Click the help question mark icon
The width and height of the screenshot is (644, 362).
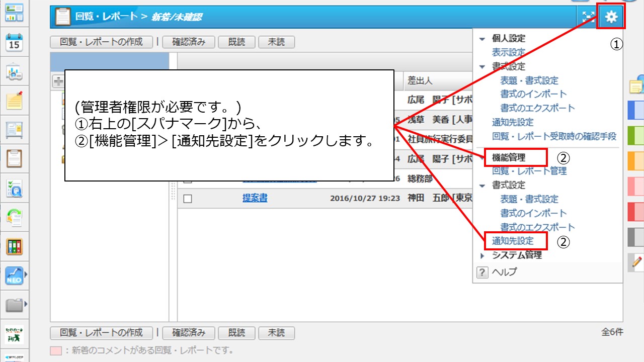(482, 272)
